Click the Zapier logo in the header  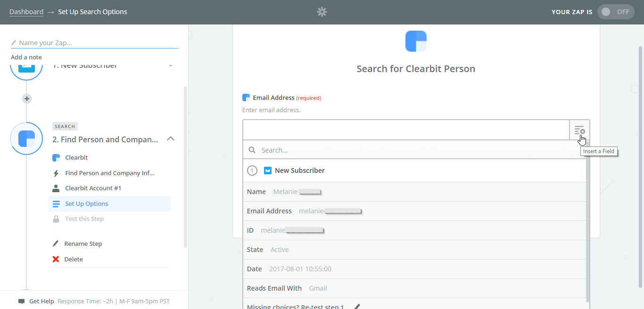click(x=322, y=12)
